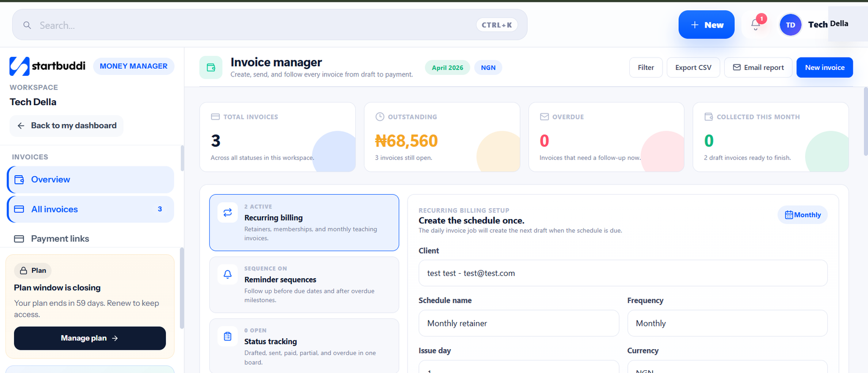Screen dimensions: 868x373
Task: Click the plus icon on New button
Action: pos(694,25)
